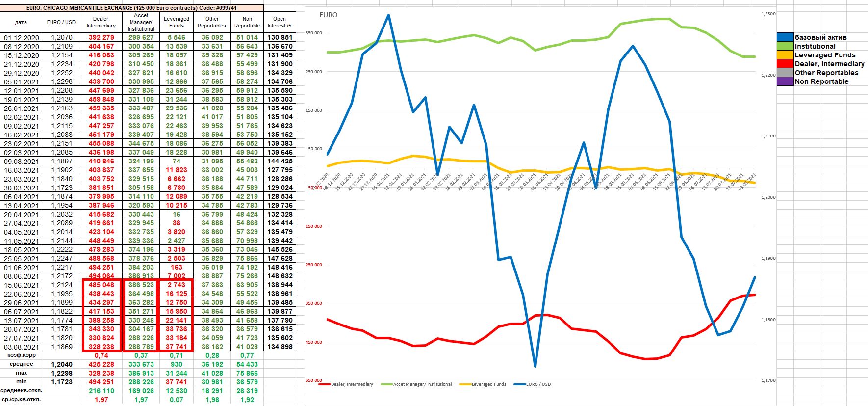Viewport: 868px width, 406px height.
Task: Click the green Institutional legend swatch
Action: point(785,46)
